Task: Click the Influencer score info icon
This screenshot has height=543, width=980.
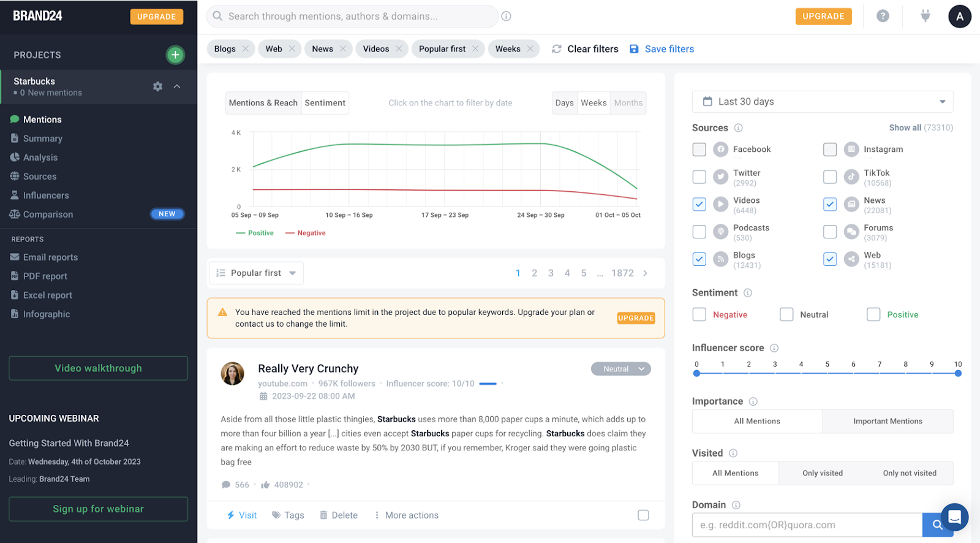Action: tap(774, 348)
